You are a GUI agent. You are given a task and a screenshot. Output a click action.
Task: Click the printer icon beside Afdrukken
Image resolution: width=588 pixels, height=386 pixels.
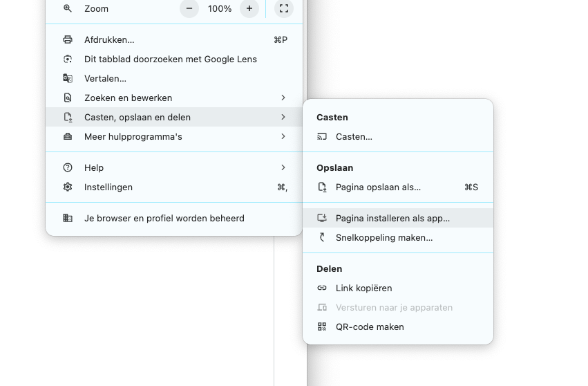68,39
